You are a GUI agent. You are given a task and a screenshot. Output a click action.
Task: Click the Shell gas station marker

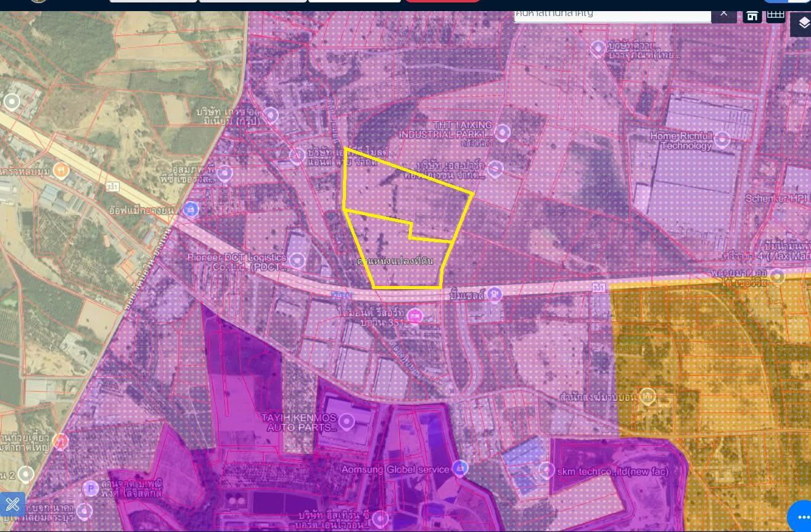point(494,295)
